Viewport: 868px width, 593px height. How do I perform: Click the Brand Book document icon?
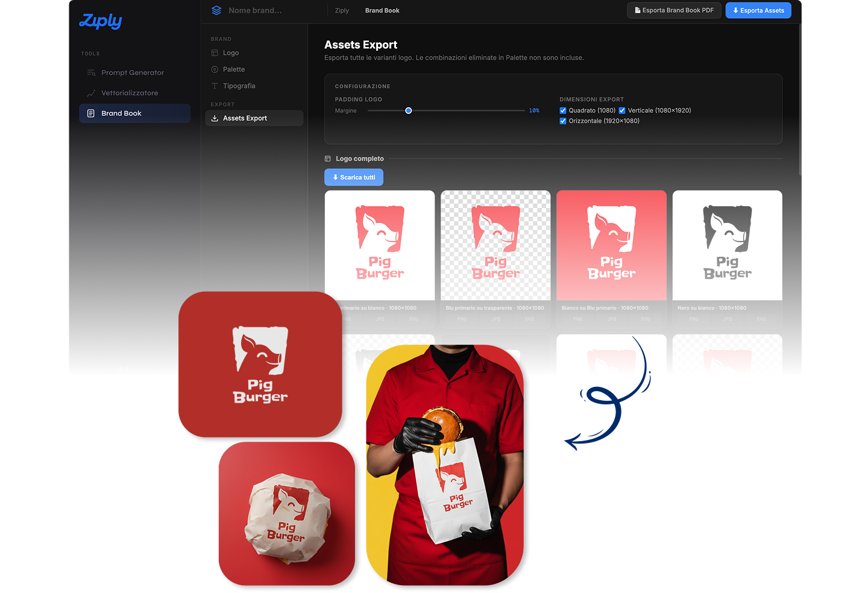click(x=90, y=113)
